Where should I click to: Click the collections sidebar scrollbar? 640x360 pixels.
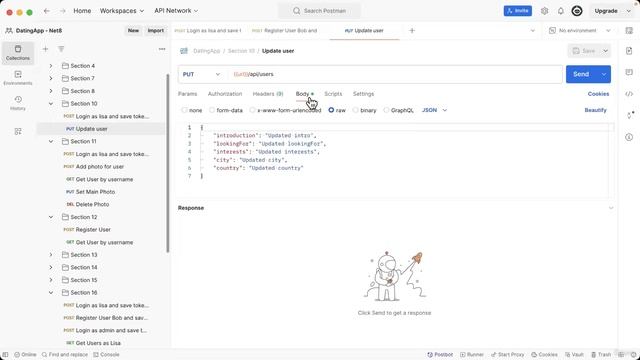pyautogui.click(x=167, y=163)
